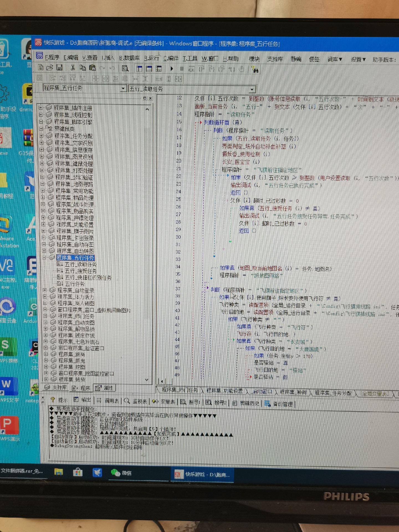Click the binoculars search icon in toolbar

[255, 69]
